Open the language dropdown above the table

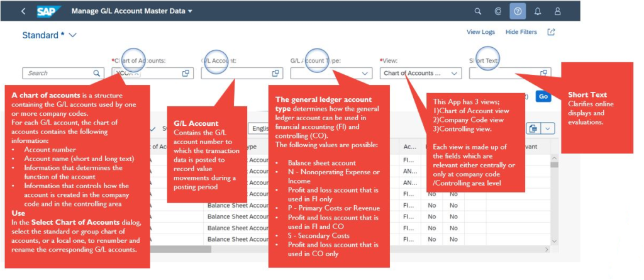pos(259,128)
